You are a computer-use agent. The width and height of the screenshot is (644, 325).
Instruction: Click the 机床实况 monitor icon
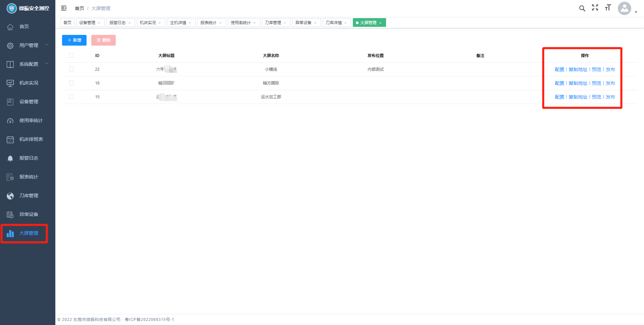tap(10, 83)
